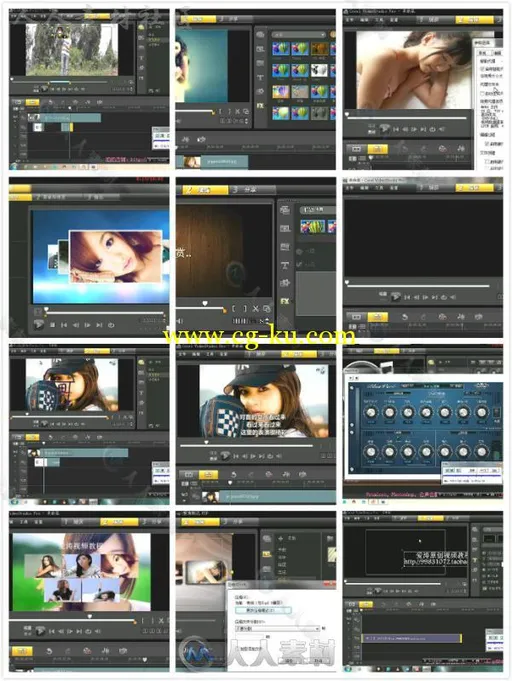Choose the gray balloon filter thumbnail in the filter gallery
The image size is (512, 681).
[x=319, y=113]
